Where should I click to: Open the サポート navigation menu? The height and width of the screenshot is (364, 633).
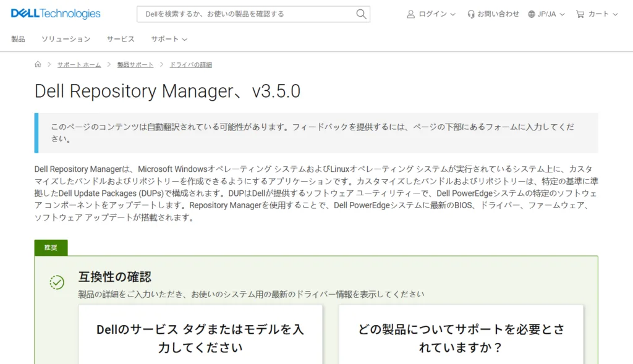tap(169, 39)
